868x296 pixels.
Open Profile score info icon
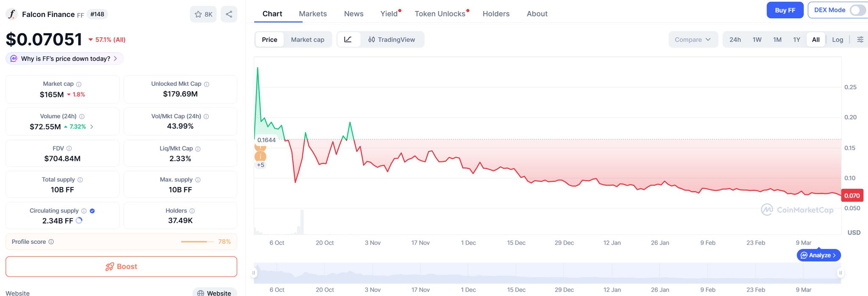tap(51, 242)
